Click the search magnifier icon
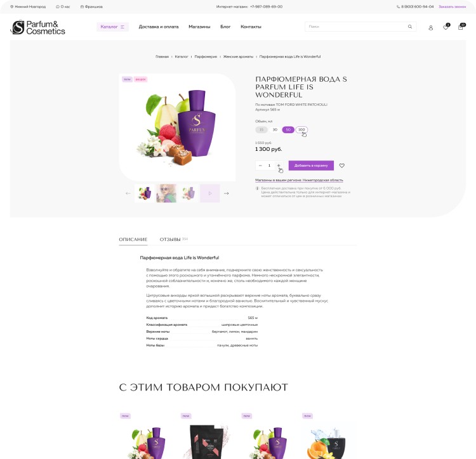 tap(410, 27)
